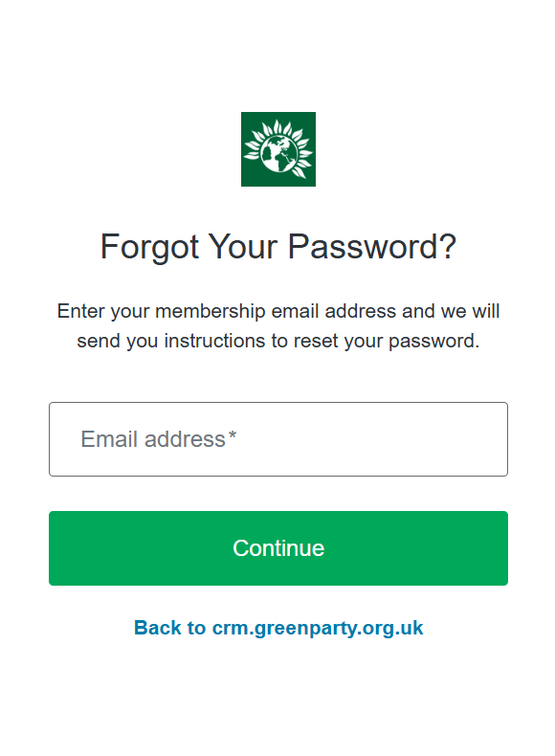Click the text 'send you instructions to reset'
555x756 pixels.
point(207,341)
